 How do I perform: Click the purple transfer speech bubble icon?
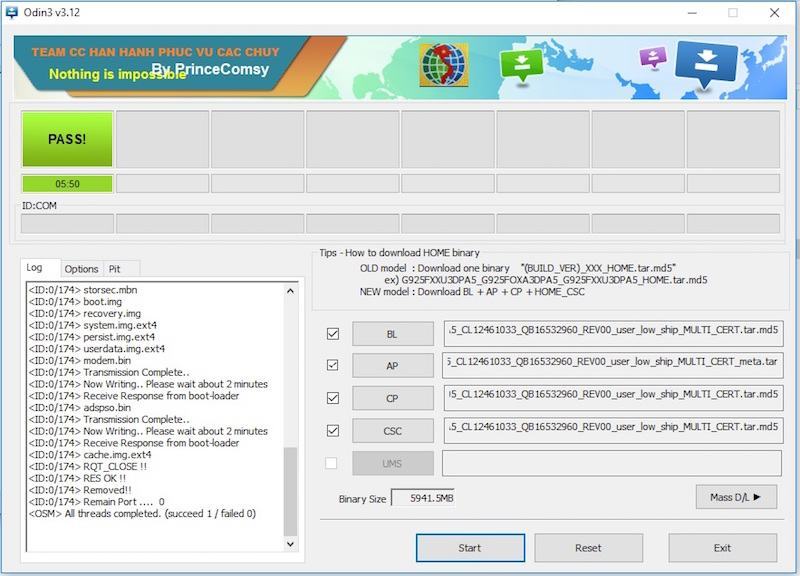coord(653,56)
